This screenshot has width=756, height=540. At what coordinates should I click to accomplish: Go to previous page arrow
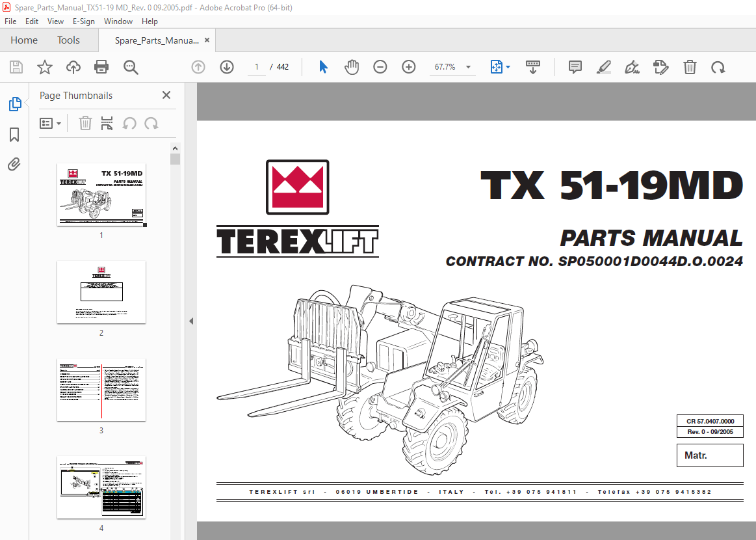point(198,67)
